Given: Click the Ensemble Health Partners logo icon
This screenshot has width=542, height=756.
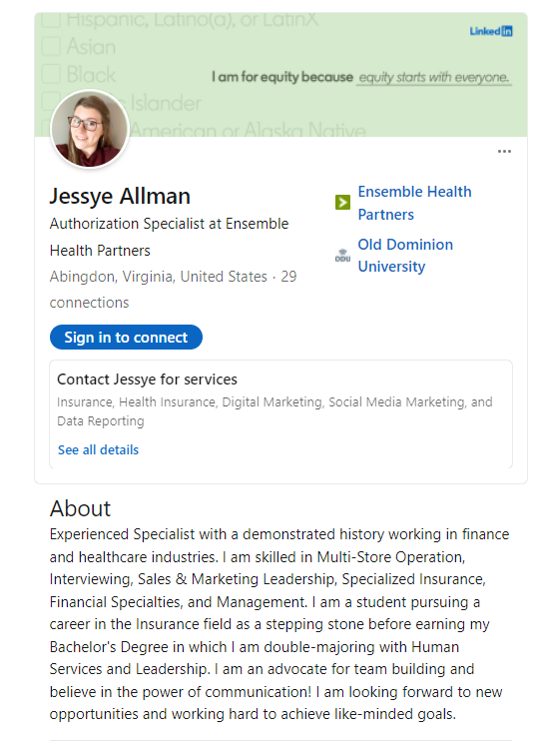Looking at the screenshot, I should pos(342,203).
